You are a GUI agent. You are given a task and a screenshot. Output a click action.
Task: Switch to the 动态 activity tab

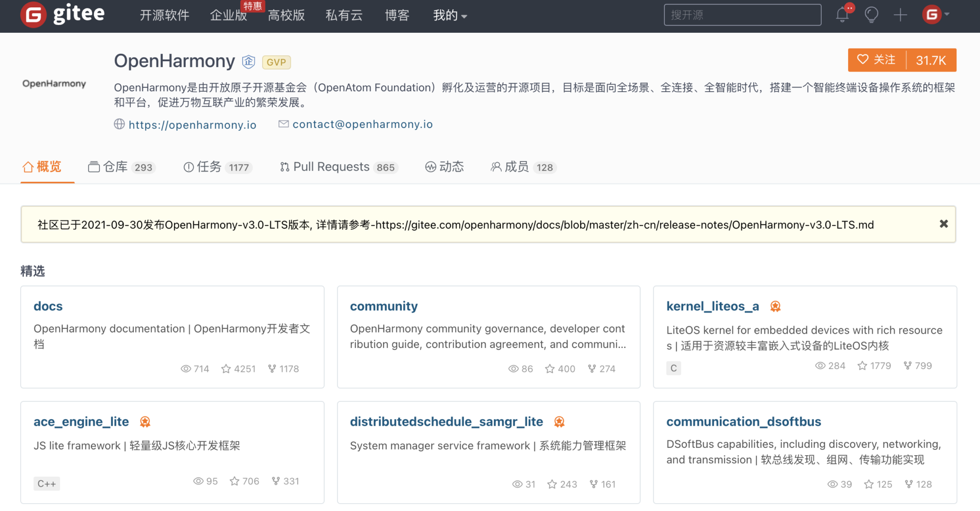point(444,167)
